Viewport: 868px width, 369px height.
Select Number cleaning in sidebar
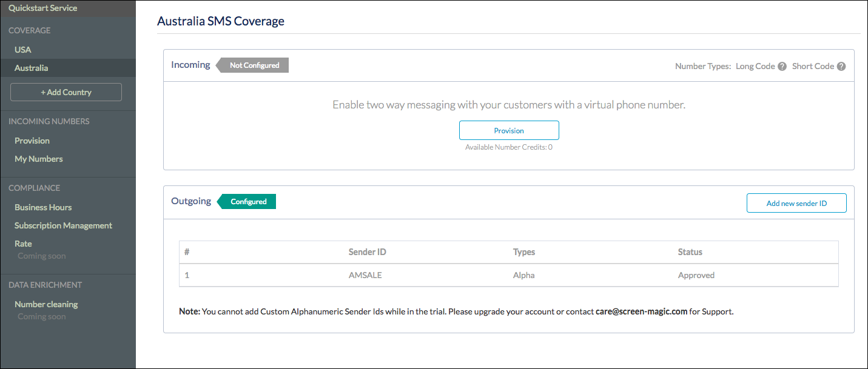[46, 304]
